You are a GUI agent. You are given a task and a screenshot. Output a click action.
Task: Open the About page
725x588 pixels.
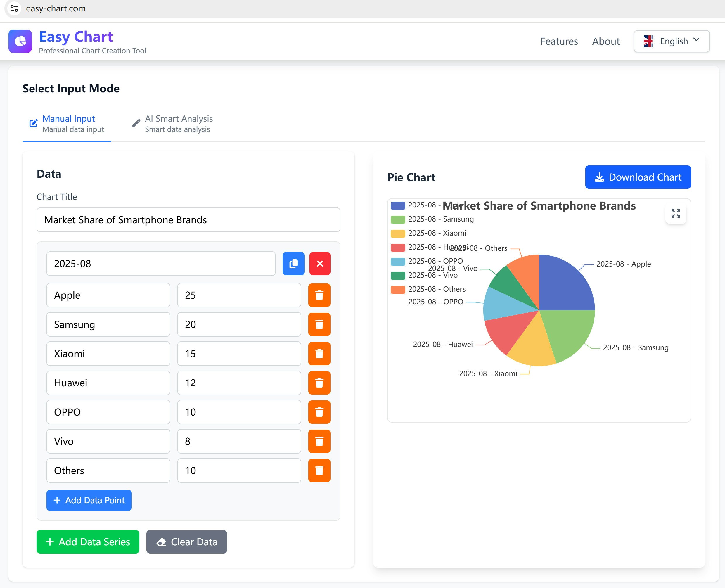coord(606,41)
